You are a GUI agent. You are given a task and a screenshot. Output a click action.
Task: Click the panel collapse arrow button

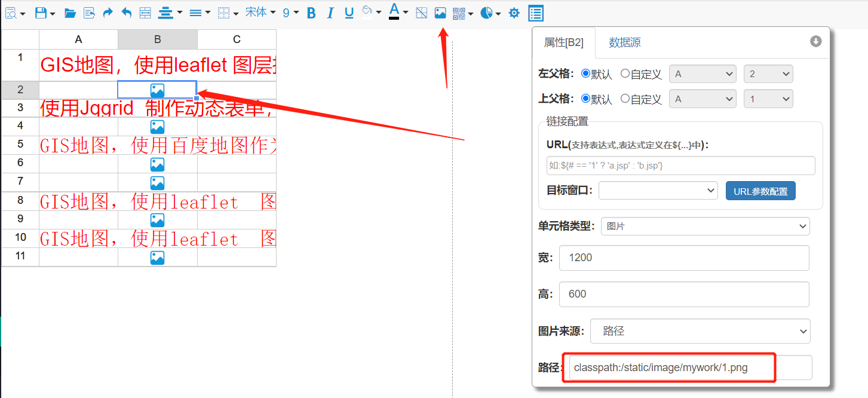point(815,41)
